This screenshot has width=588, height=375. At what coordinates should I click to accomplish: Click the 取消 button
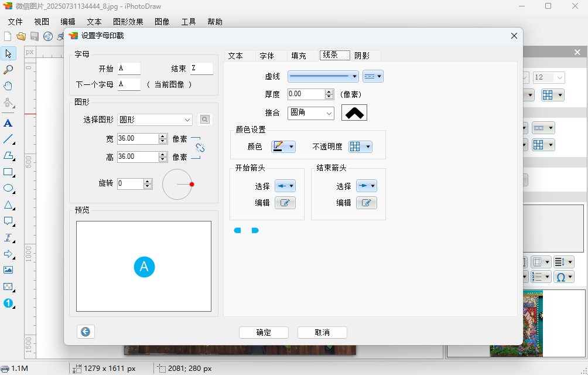click(x=322, y=332)
